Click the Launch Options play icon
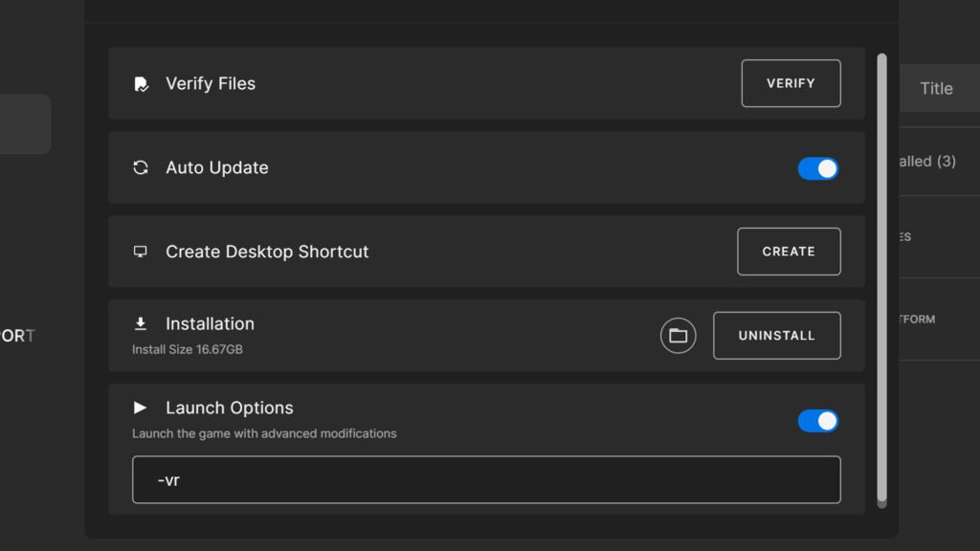 coord(140,408)
